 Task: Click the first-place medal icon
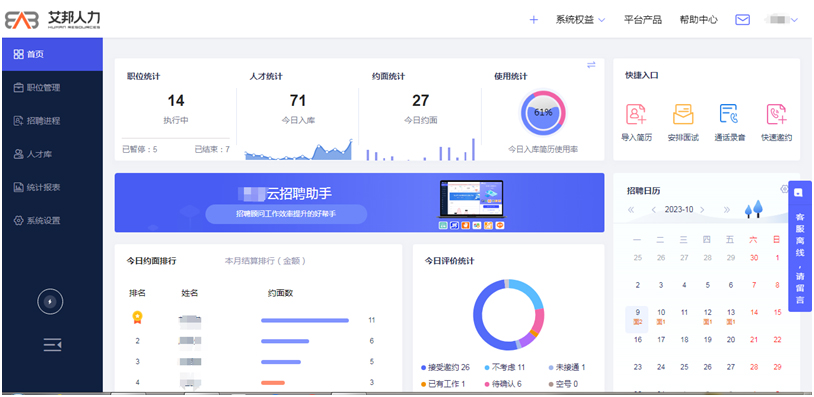pyautogui.click(x=137, y=317)
